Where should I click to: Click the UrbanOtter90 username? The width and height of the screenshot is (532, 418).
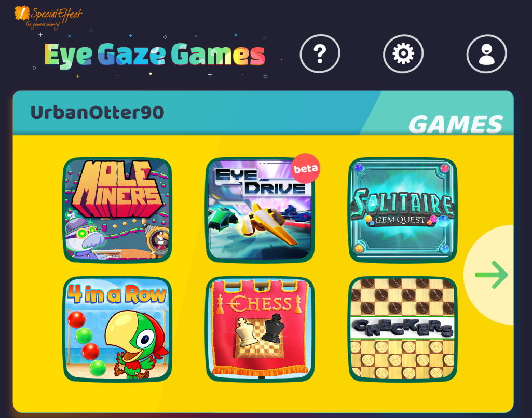pyautogui.click(x=98, y=112)
